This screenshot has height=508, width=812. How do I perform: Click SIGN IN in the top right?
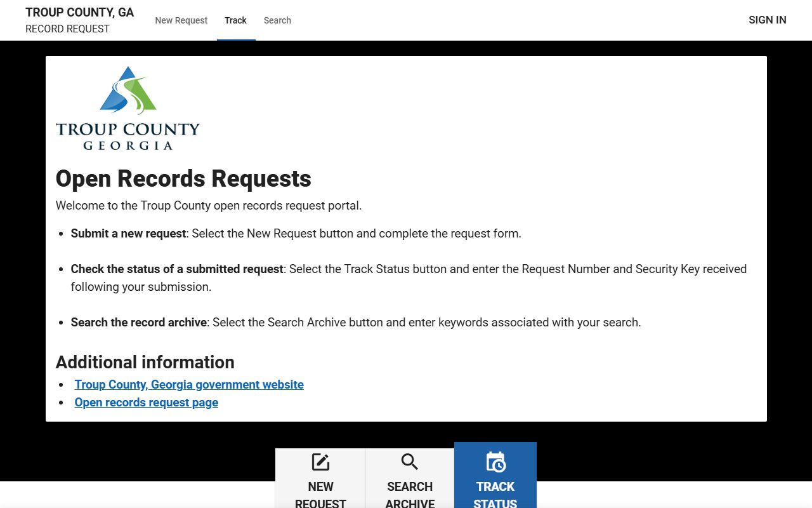coord(768,20)
